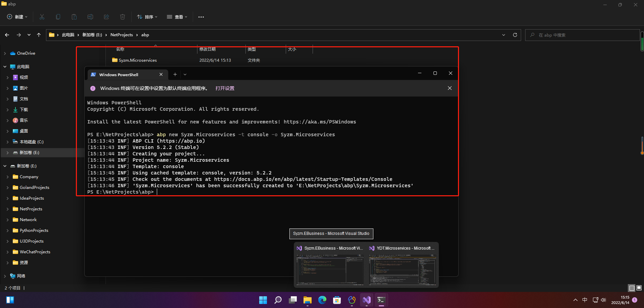Screen dimensions: 644x308
Task: Dismiss the default terminal notification banner
Action: pyautogui.click(x=450, y=88)
